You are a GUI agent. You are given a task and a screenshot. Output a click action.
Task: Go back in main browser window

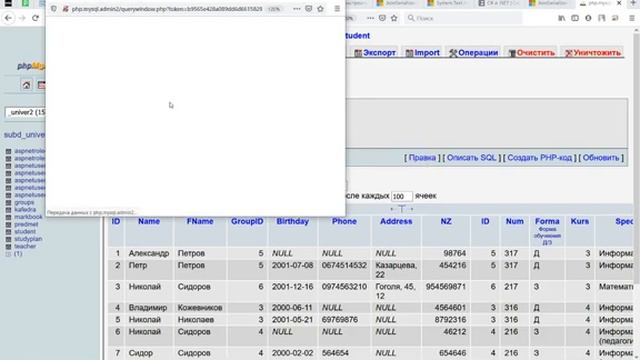[8, 18]
